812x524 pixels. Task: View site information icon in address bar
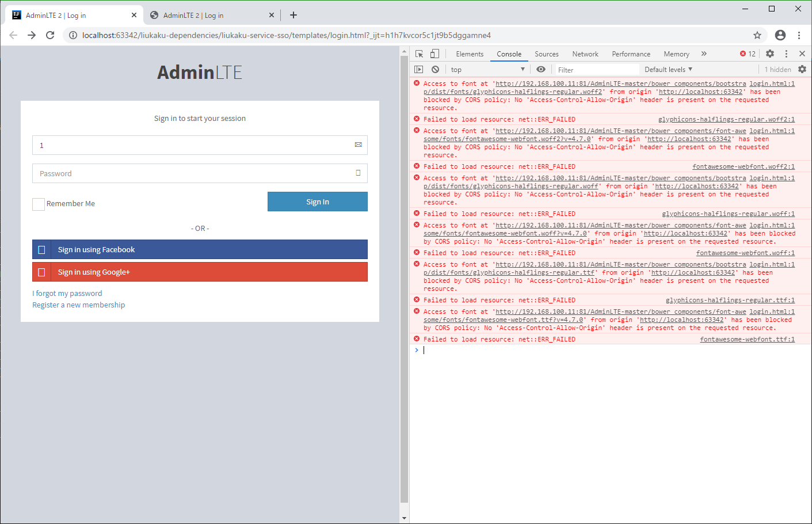pyautogui.click(x=73, y=35)
